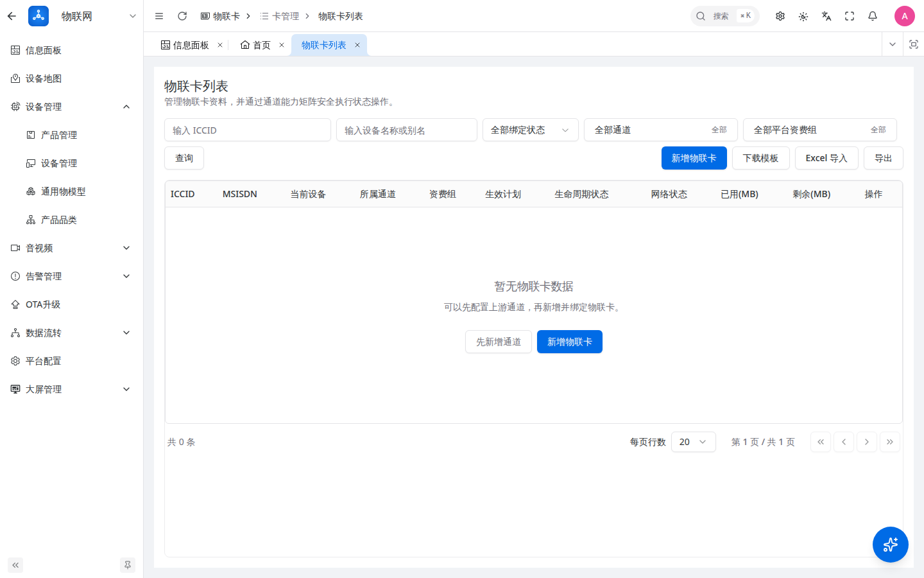924x578 pixels.
Task: Open 信息面板 in the sidebar
Action: pyautogui.click(x=72, y=50)
